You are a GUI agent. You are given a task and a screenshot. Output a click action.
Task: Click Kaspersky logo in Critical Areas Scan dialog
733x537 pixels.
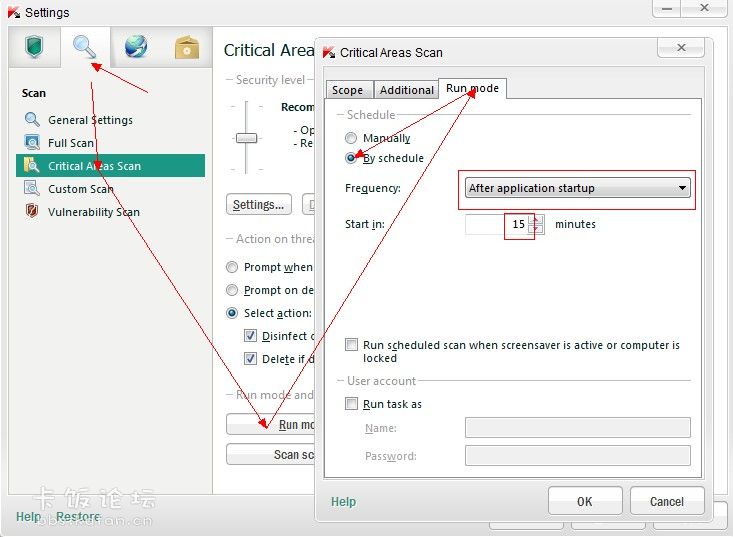tap(329, 52)
